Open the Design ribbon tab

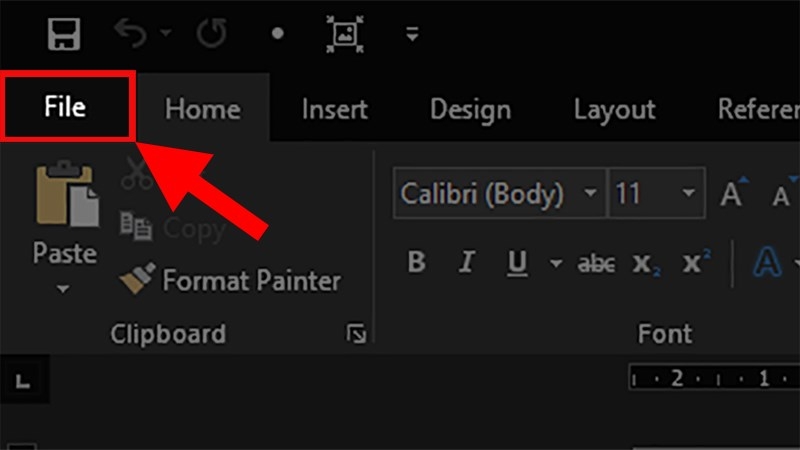pyautogui.click(x=470, y=109)
